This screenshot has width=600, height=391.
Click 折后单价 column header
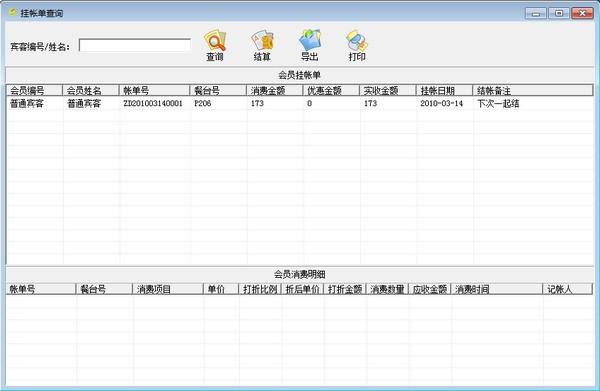(x=302, y=289)
